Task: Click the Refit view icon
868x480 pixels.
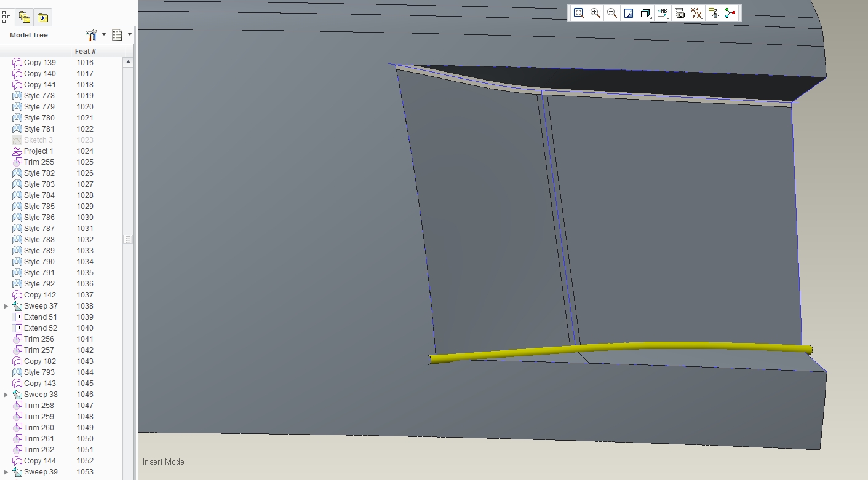Action: [579, 13]
